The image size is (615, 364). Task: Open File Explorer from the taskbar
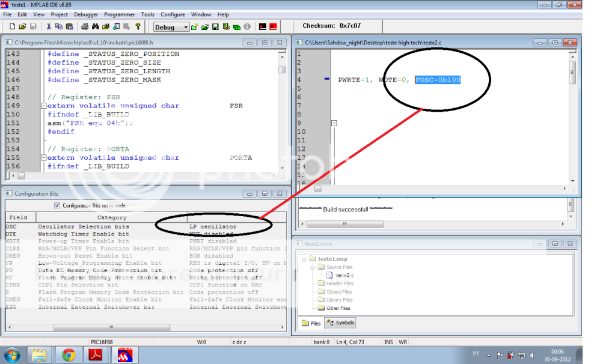(39, 356)
